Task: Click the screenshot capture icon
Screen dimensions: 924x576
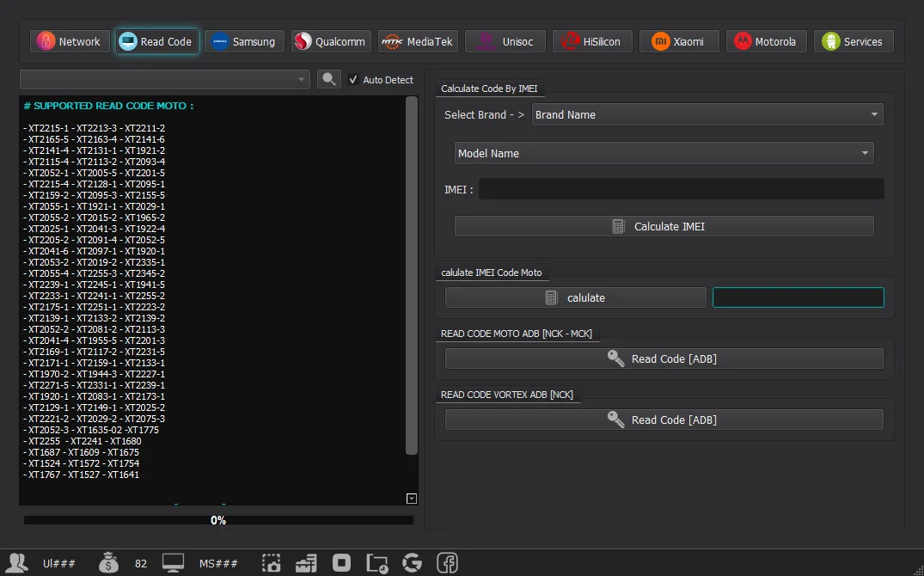Action: point(271,563)
